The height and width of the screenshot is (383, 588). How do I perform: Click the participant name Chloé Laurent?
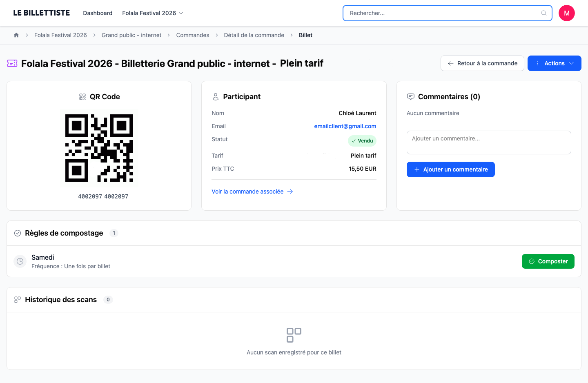[x=357, y=113]
